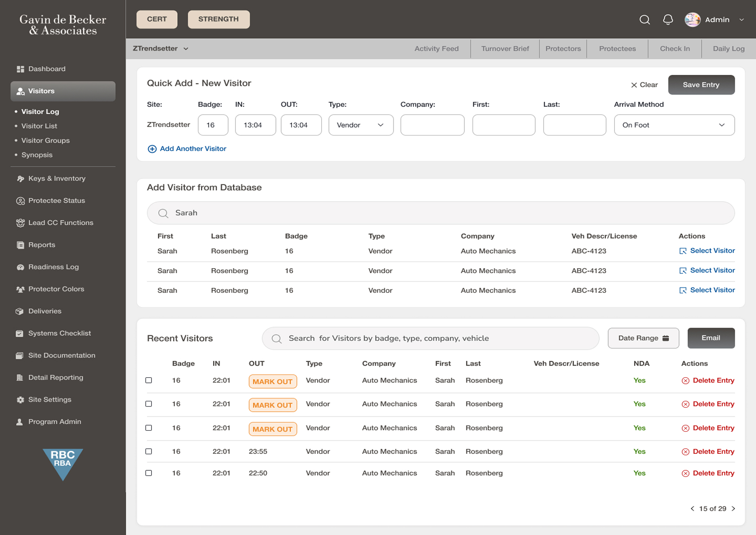
Task: Switch to the Activity Feed tab
Action: point(436,48)
